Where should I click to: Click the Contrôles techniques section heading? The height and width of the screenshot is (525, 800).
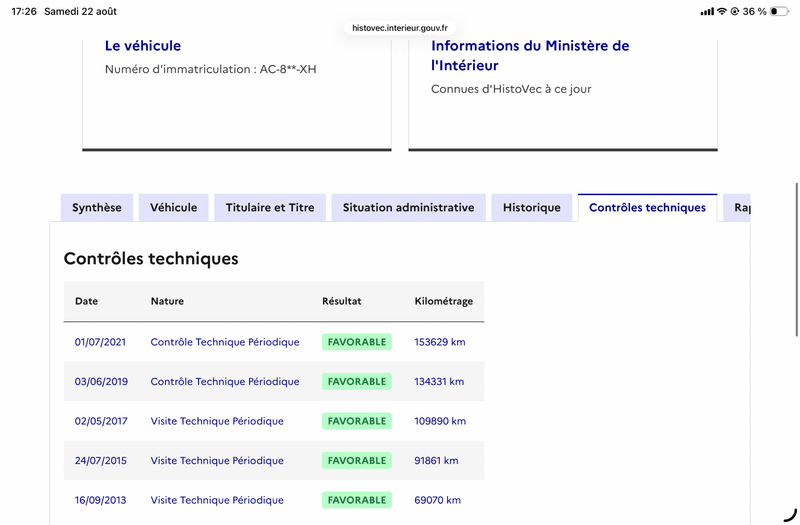pos(151,259)
